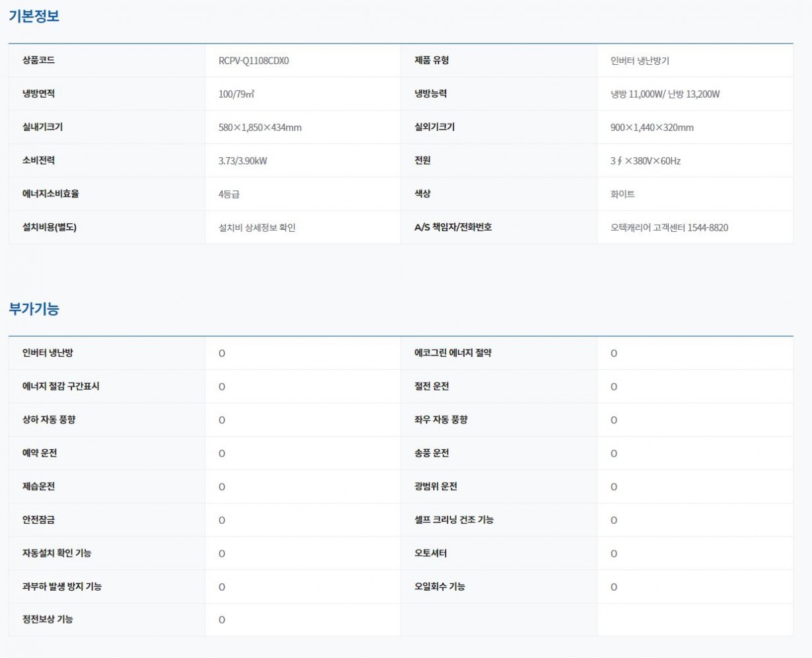This screenshot has height=658, width=812.
Task: Click the 인버터 냉난방기 product type value
Action: point(640,61)
